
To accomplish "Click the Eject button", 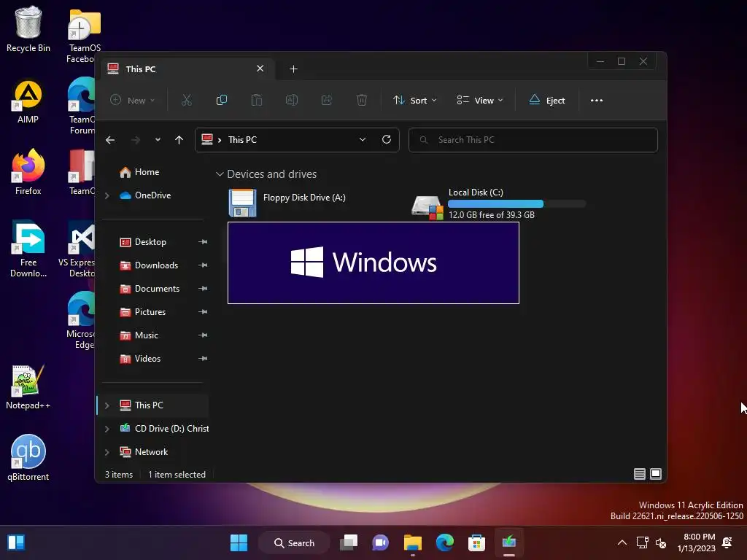I will point(547,101).
